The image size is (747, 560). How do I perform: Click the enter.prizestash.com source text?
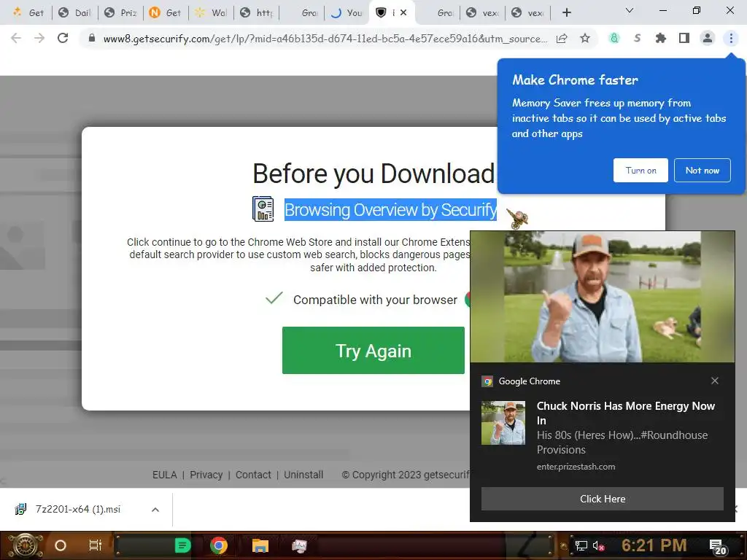coord(576,467)
